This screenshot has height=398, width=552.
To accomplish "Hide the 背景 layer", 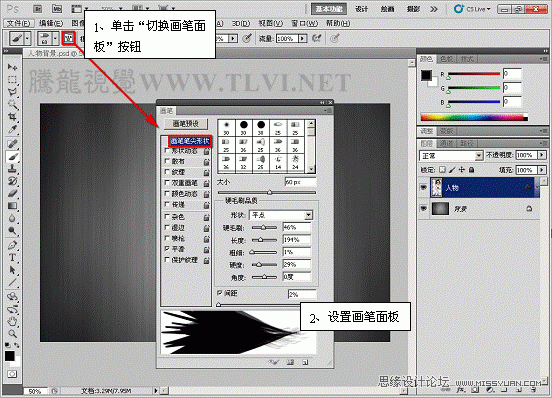I will pos(424,209).
